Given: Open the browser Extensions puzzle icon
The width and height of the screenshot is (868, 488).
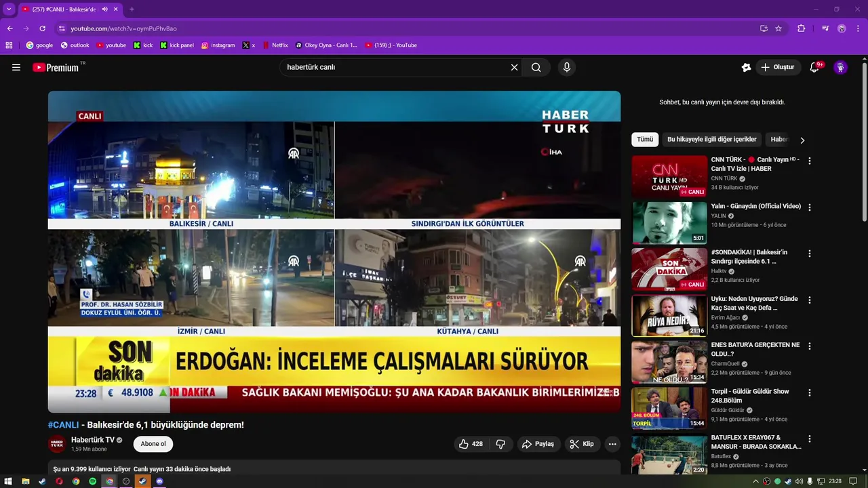Looking at the screenshot, I should click(x=802, y=28).
